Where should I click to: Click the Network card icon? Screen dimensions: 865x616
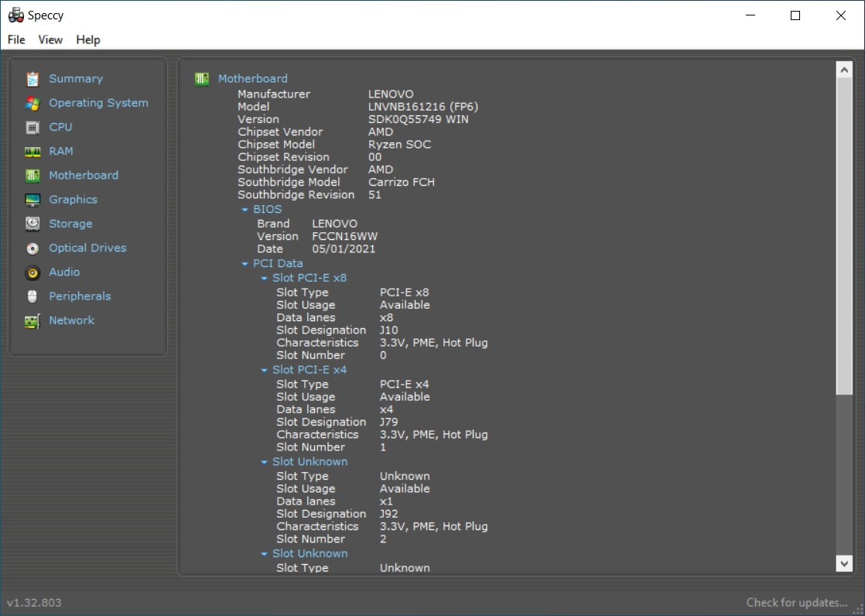[x=32, y=320]
